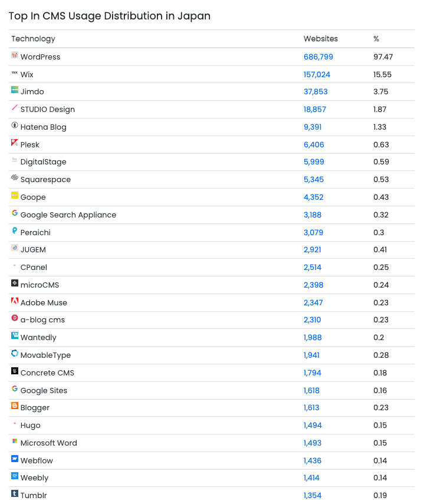The width and height of the screenshot is (424, 504).
Task: Click the Plesk logo icon
Action: 15,143
